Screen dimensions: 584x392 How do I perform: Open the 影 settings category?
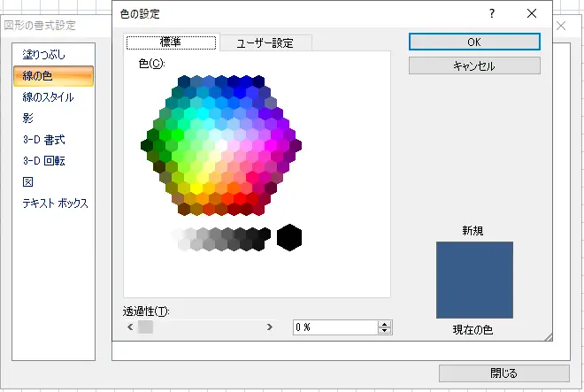pos(29,119)
